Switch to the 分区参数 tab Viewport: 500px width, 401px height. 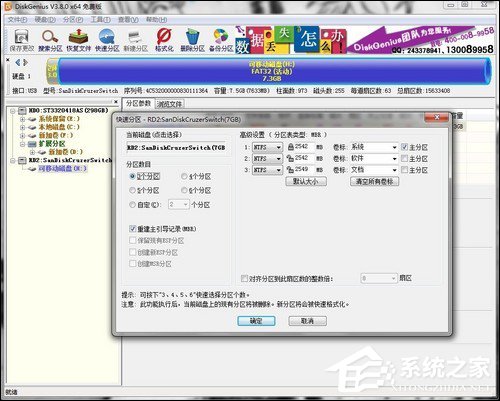pyautogui.click(x=138, y=104)
